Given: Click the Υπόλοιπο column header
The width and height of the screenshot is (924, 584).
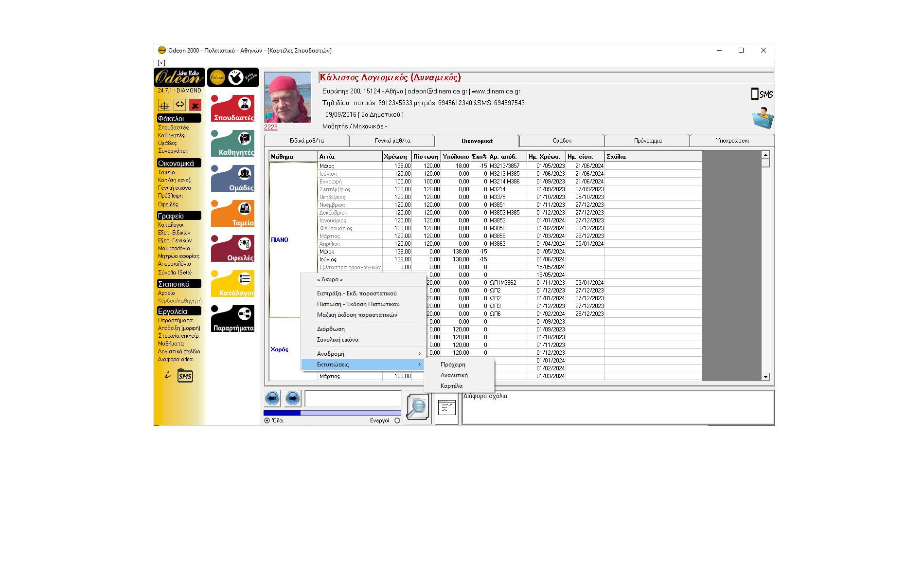Looking at the screenshot, I should pos(456,157).
